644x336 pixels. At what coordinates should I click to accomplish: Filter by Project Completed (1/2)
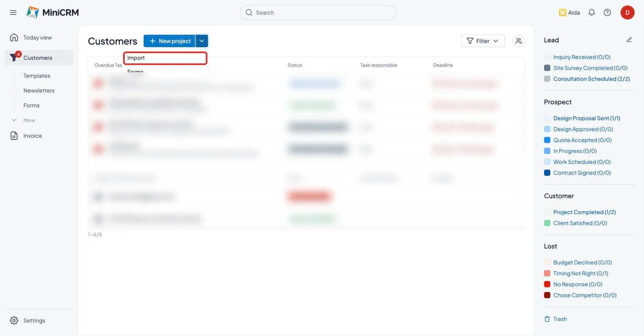click(584, 212)
